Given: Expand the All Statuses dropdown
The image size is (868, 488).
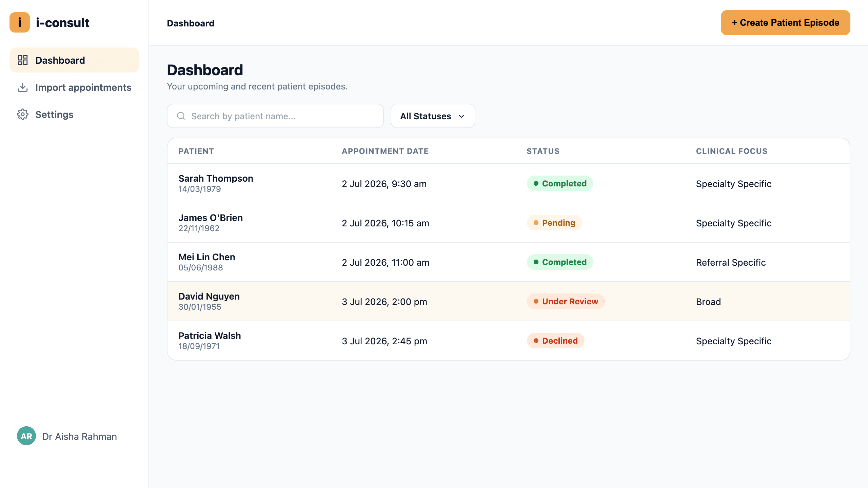Looking at the screenshot, I should pos(433,116).
